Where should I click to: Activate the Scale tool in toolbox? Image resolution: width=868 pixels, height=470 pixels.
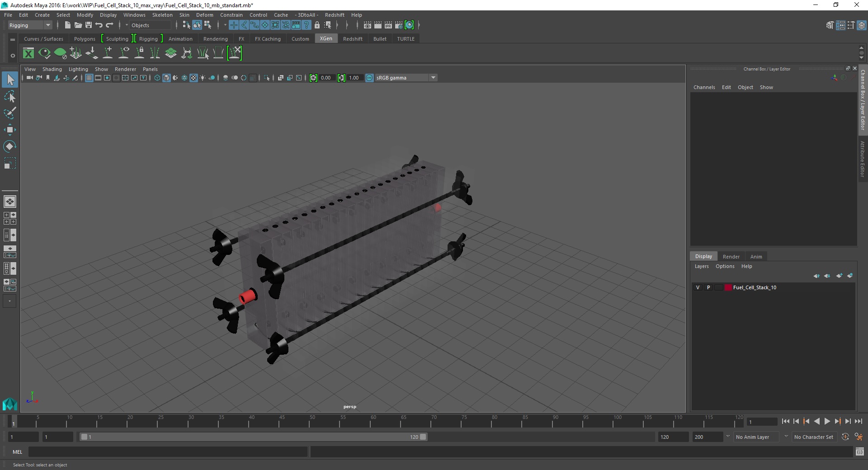point(10,163)
